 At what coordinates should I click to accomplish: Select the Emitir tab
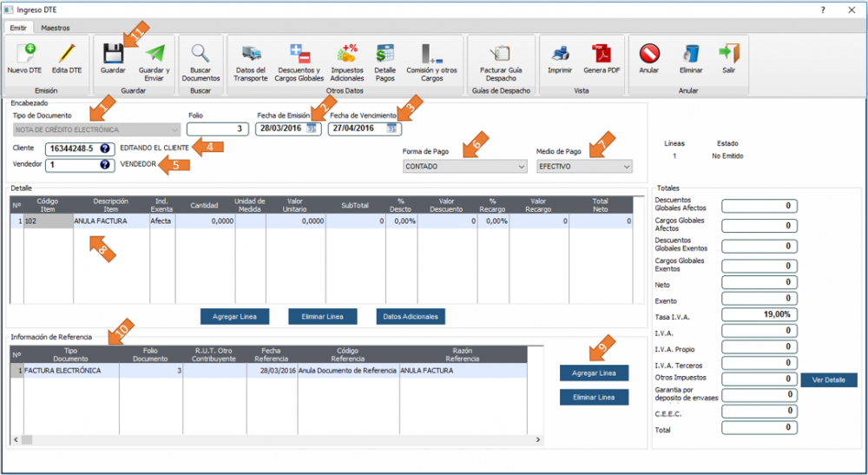click(x=18, y=28)
